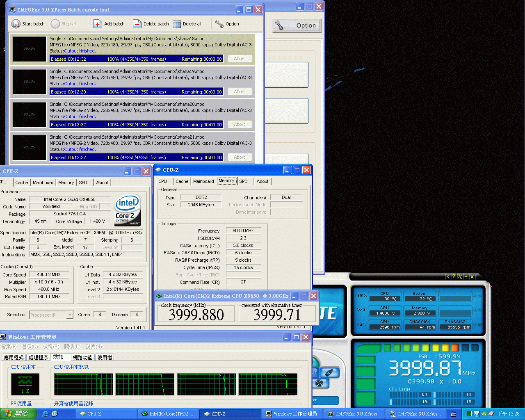This screenshot has width=525, height=420.
Task: Click the disabled Stop all icon
Action: coord(55,24)
